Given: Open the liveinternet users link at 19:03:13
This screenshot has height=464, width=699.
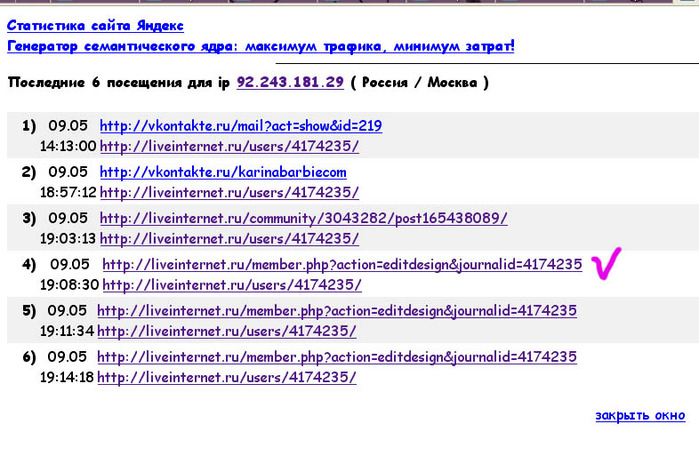Looking at the screenshot, I should 229,239.
